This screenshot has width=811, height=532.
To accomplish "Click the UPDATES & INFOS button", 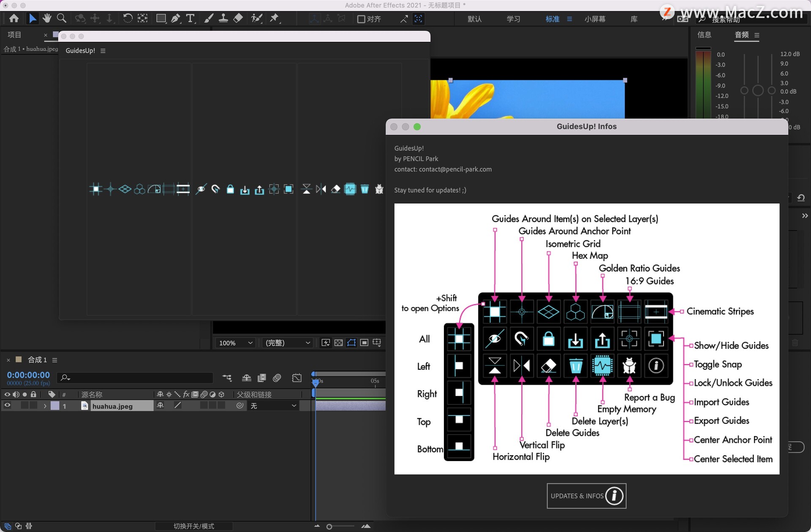I will pyautogui.click(x=586, y=496).
